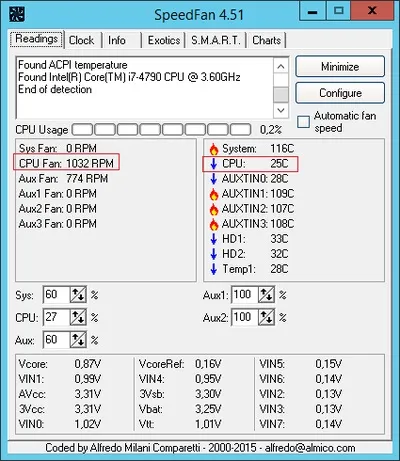Image resolution: width=400 pixels, height=461 pixels.
Task: Switch to the Info tab
Action: (x=117, y=40)
